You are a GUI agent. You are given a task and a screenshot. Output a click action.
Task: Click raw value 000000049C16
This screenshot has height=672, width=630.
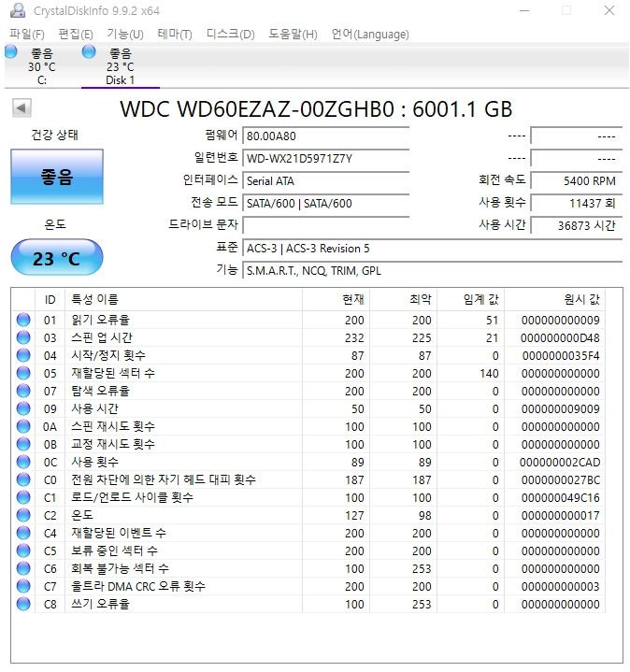click(x=561, y=498)
